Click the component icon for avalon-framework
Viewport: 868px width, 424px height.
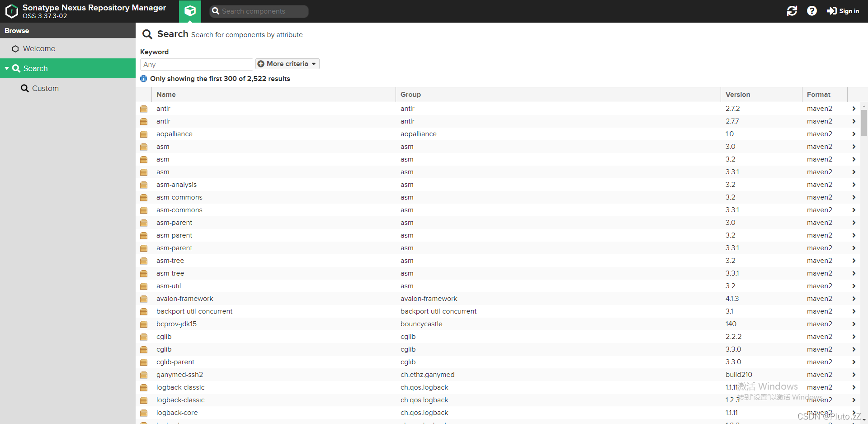144,299
